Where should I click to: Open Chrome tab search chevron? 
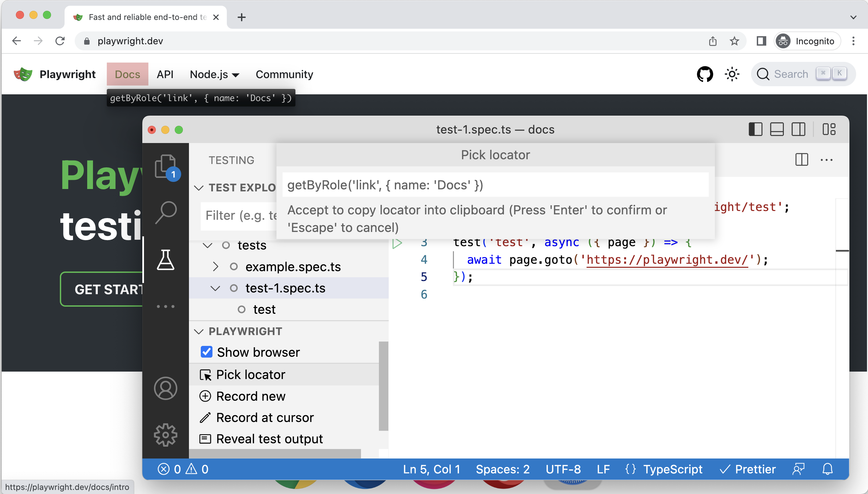853,17
